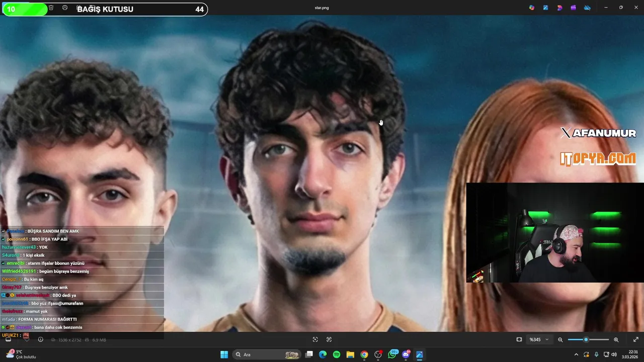Show file info with the info icon
Viewport: 644px width, 362px height.
(x=41, y=339)
